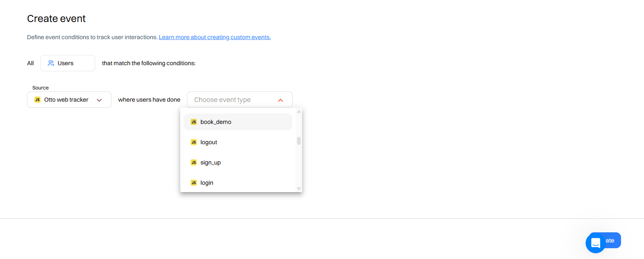Image resolution: width=644 pixels, height=259 pixels.
Task: Open Learn more about creating custom events
Action: tap(214, 37)
